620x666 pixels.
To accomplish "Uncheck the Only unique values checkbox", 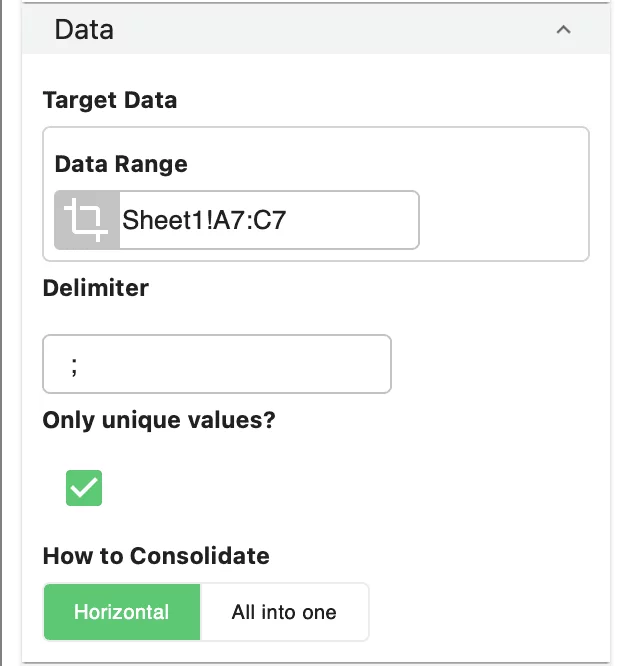I will (x=84, y=488).
